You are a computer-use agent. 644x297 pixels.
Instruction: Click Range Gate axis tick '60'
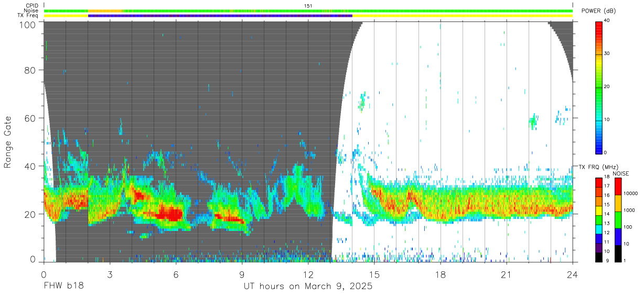coord(30,118)
